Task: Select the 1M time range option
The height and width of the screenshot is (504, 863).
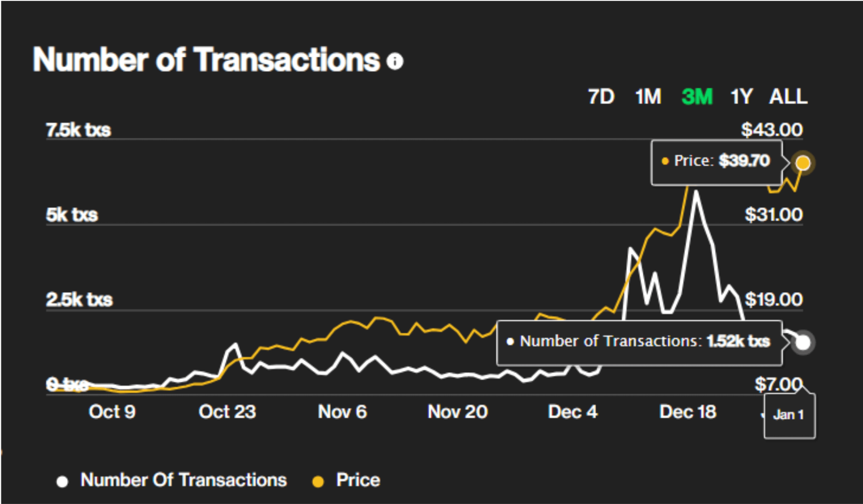Action: [648, 97]
